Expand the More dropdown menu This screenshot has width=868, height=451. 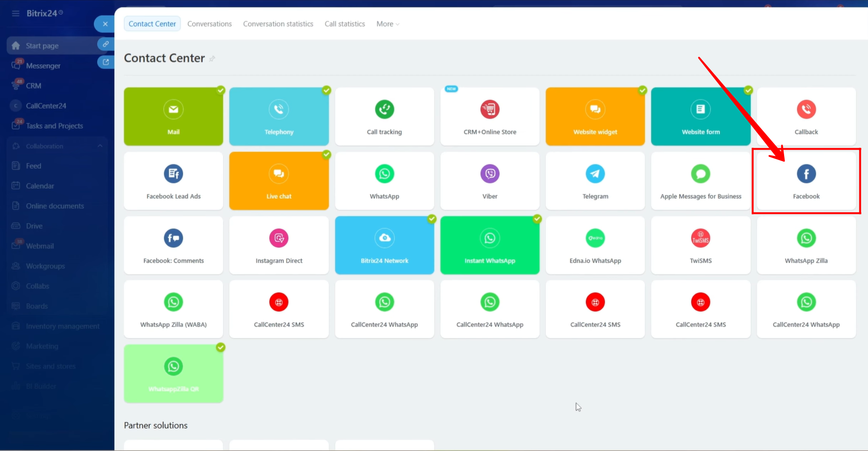coord(388,24)
